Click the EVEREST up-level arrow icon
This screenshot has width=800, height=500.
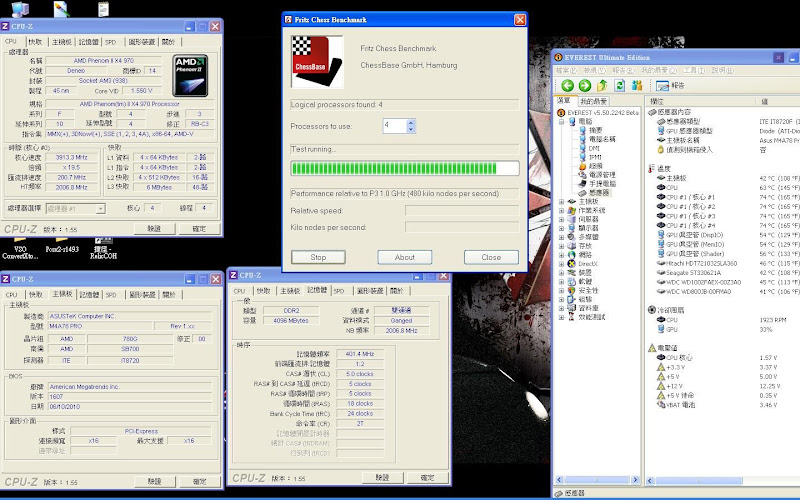[603, 85]
